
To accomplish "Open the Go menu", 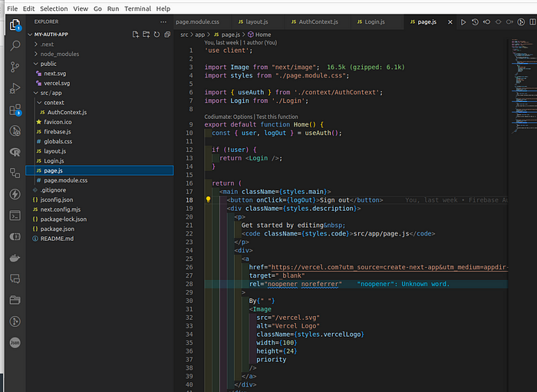I will point(97,8).
